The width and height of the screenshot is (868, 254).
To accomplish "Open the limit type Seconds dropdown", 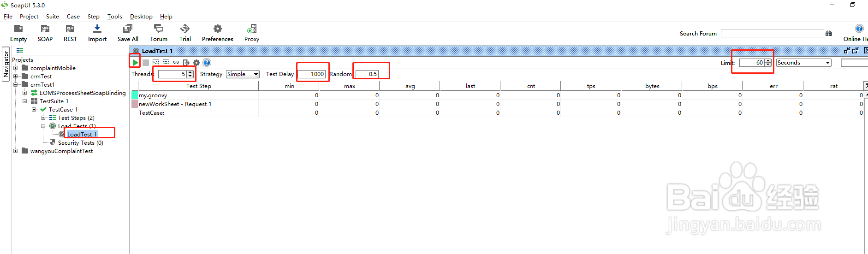I will click(x=803, y=63).
